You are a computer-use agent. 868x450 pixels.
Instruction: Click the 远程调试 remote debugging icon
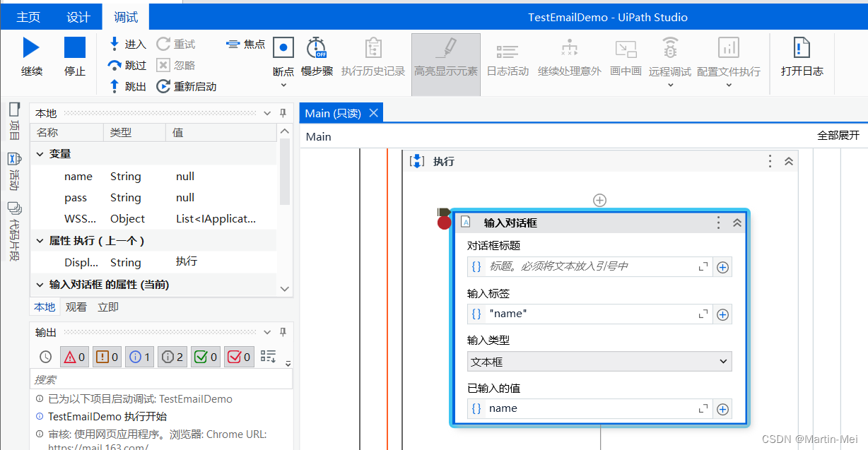[670, 48]
